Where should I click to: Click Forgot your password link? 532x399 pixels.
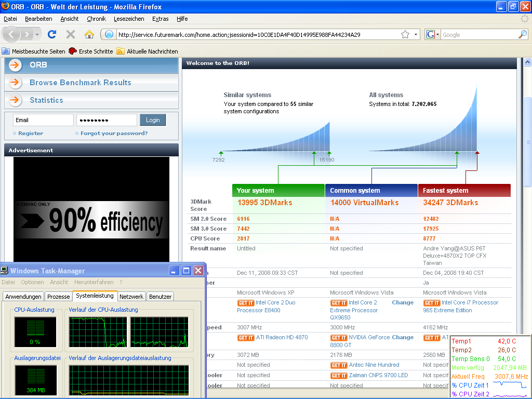pyautogui.click(x=114, y=134)
